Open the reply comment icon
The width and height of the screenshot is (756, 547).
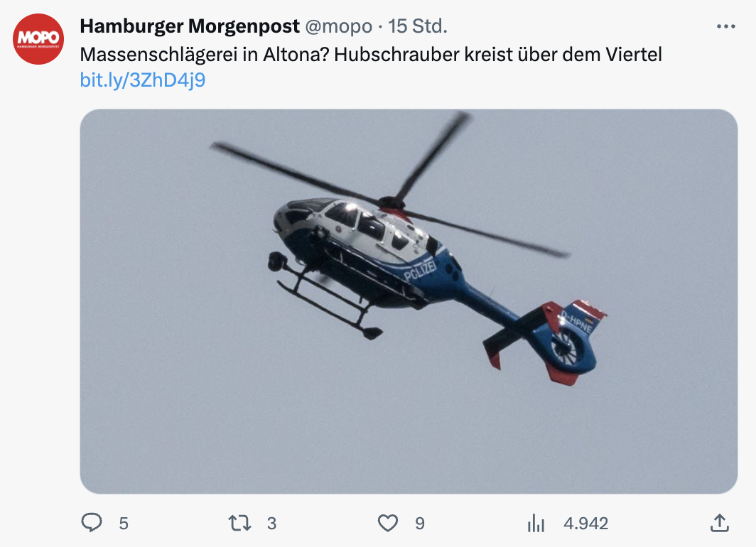coord(91,523)
